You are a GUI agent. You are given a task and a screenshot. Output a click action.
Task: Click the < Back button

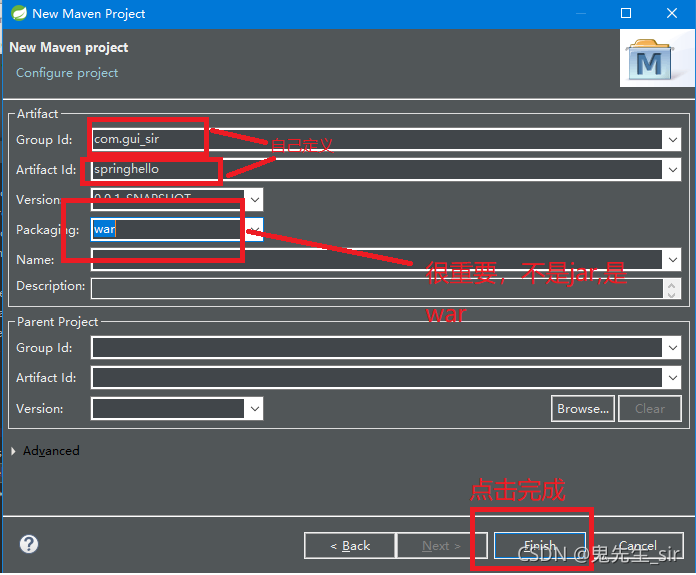click(350, 546)
